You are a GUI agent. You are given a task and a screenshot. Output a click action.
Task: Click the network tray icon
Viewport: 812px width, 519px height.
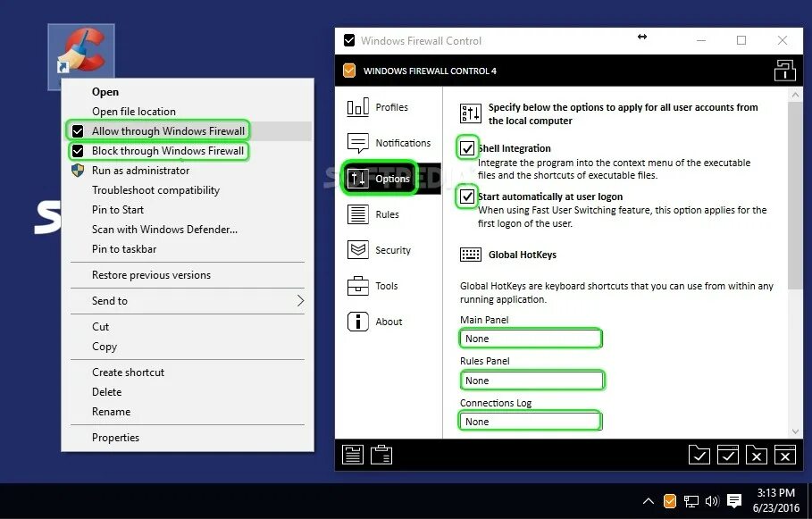click(x=691, y=501)
